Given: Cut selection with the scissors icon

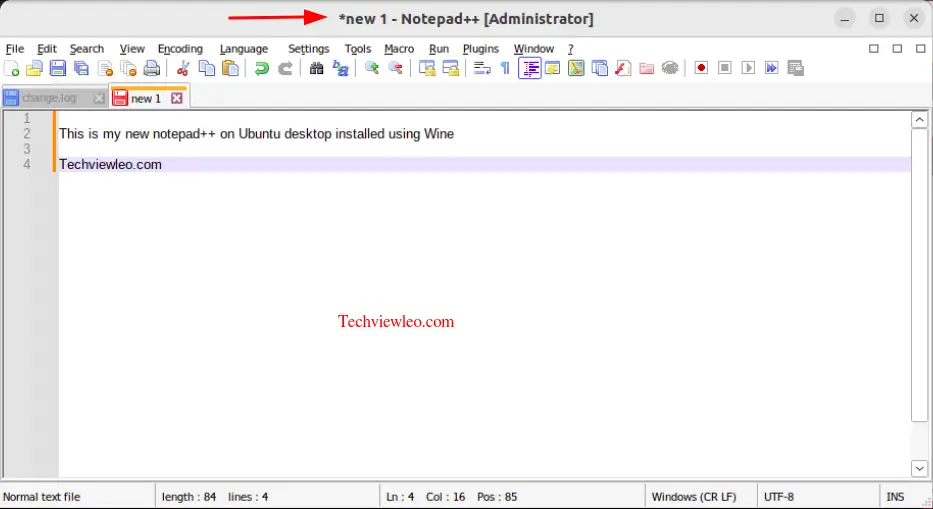Looking at the screenshot, I should (x=183, y=68).
